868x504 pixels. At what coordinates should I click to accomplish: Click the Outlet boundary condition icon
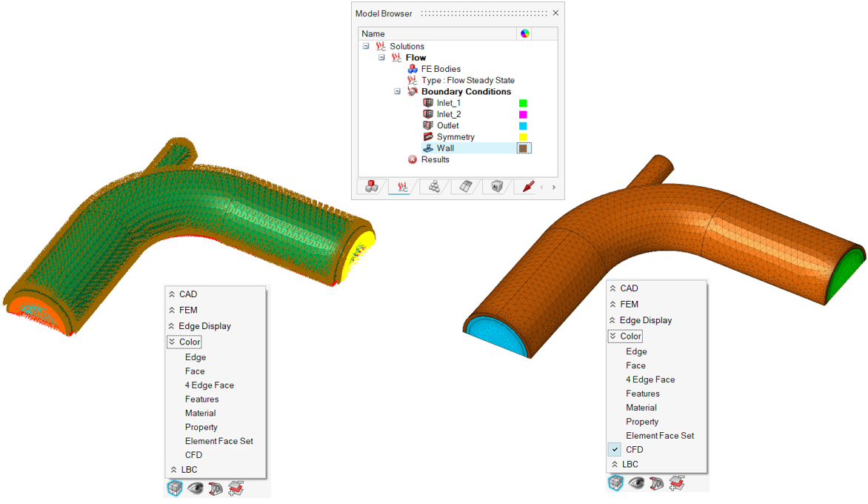click(428, 125)
